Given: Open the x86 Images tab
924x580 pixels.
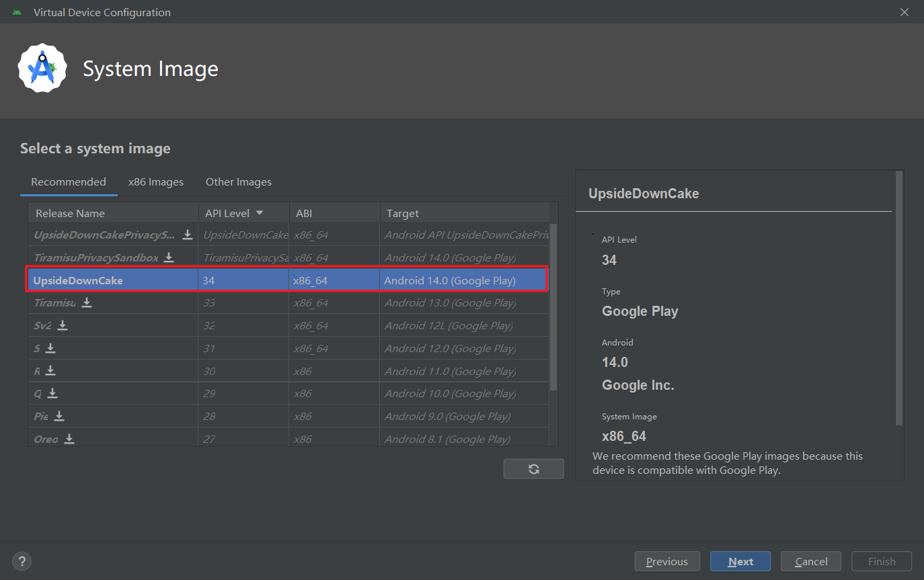Looking at the screenshot, I should click(156, 181).
